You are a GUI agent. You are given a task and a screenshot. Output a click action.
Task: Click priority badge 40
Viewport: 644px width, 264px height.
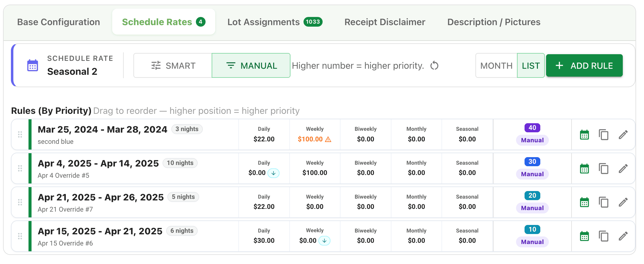tap(532, 128)
